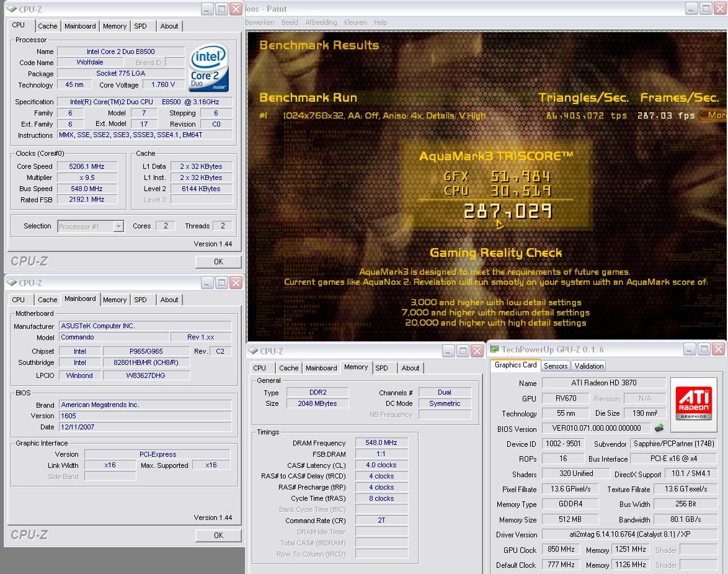
Task: Click the Level 2 cache value 6144 KBytes
Action: click(x=201, y=189)
